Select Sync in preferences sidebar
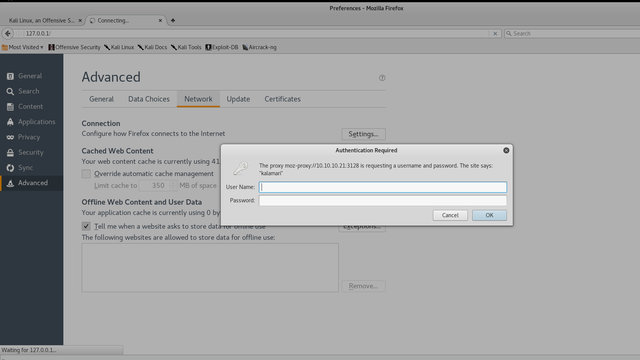This screenshot has width=640, height=360. coord(31,168)
